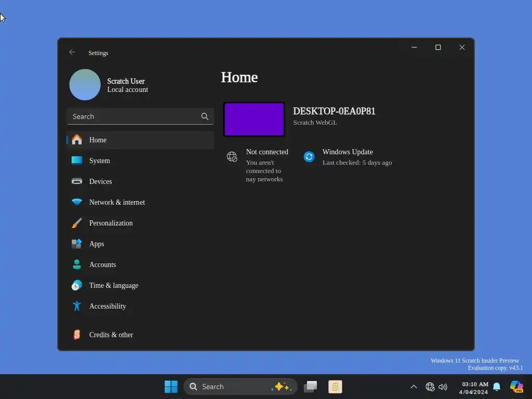Click the Accounts person icon
The width and height of the screenshot is (532, 399).
point(77,264)
